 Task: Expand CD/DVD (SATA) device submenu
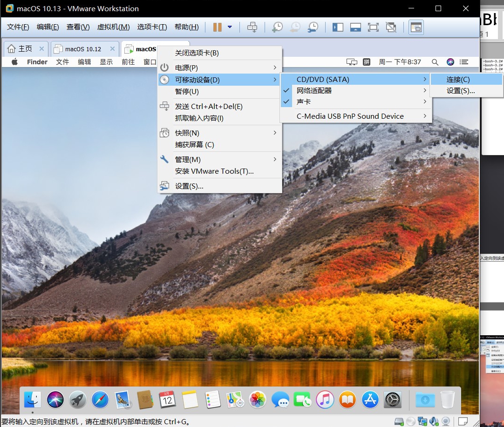[356, 79]
